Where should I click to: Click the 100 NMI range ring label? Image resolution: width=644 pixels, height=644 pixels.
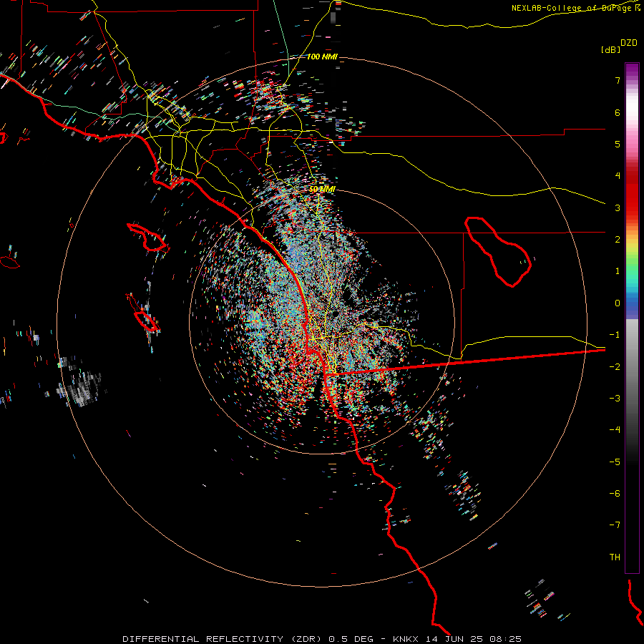pos(323,57)
